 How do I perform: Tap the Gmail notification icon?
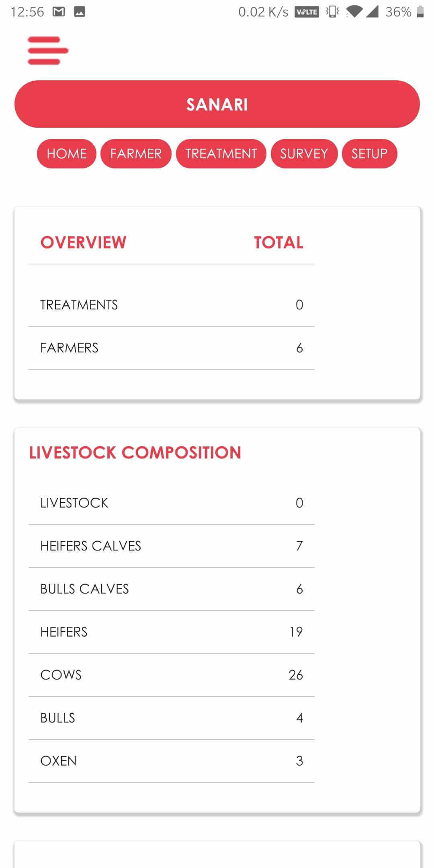pyautogui.click(x=59, y=12)
